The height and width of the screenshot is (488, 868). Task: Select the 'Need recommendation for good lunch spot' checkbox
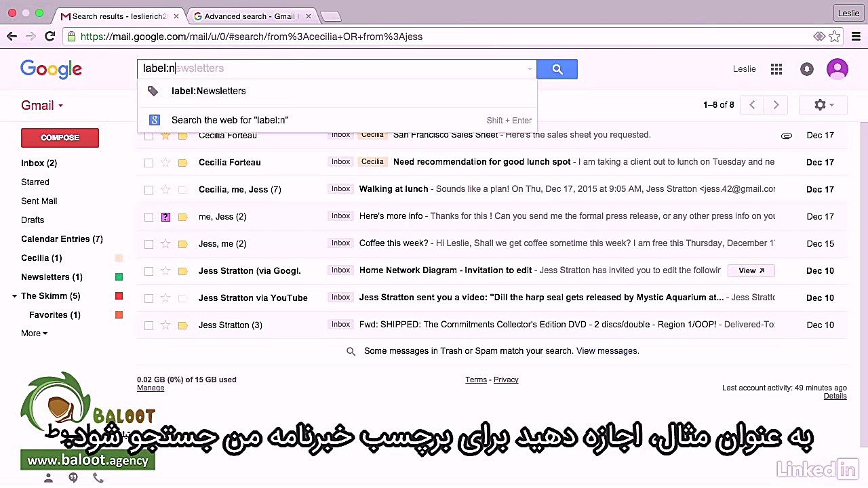point(149,163)
